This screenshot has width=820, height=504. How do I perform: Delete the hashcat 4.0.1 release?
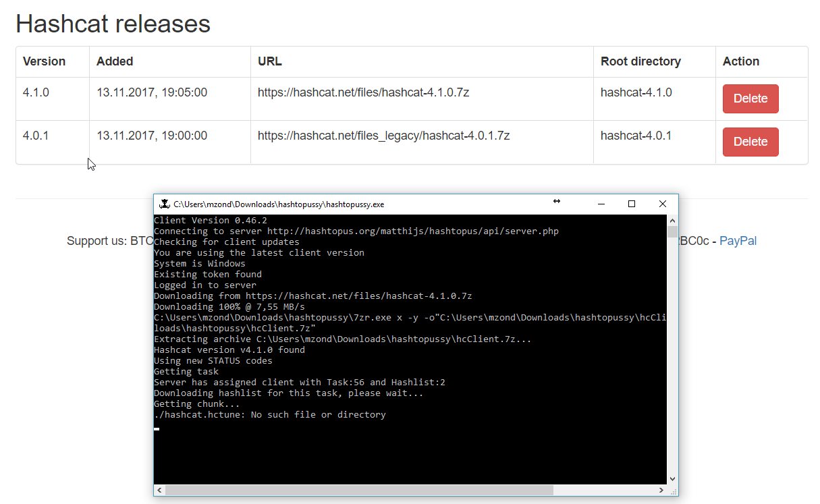point(750,142)
